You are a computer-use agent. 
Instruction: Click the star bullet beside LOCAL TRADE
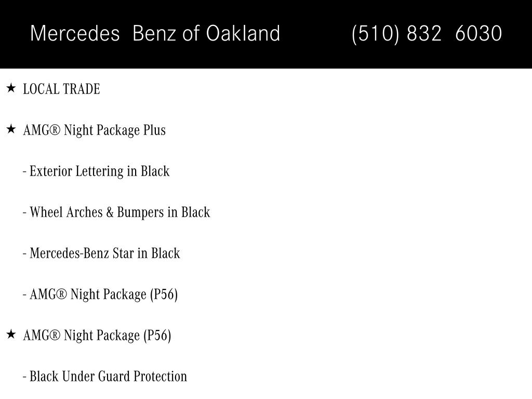click(11, 88)
